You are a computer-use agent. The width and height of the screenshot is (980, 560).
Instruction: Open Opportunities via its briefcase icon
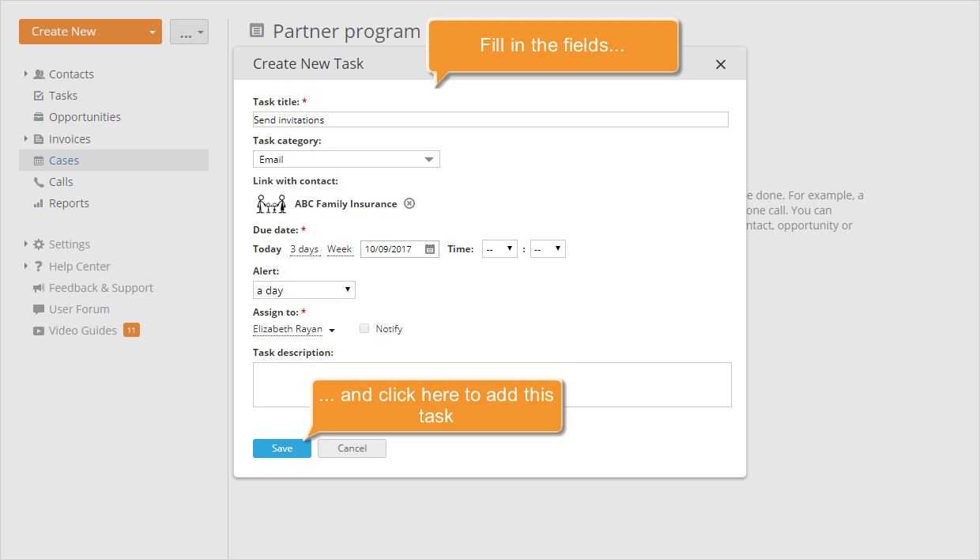39,116
